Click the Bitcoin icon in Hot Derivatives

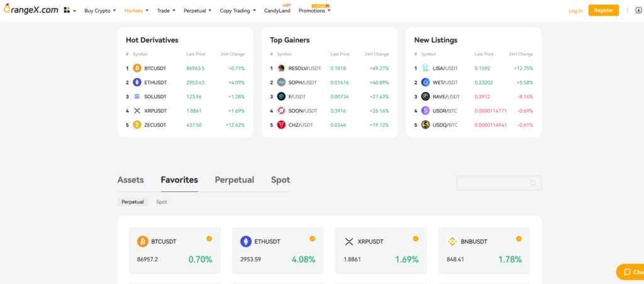(137, 68)
